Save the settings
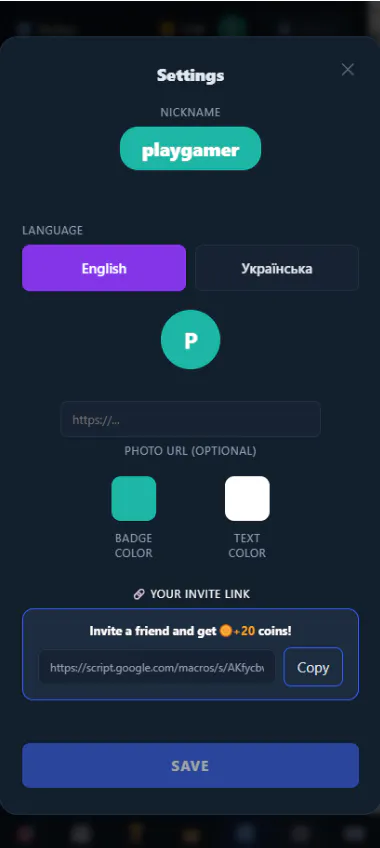The image size is (380, 848). 190,765
